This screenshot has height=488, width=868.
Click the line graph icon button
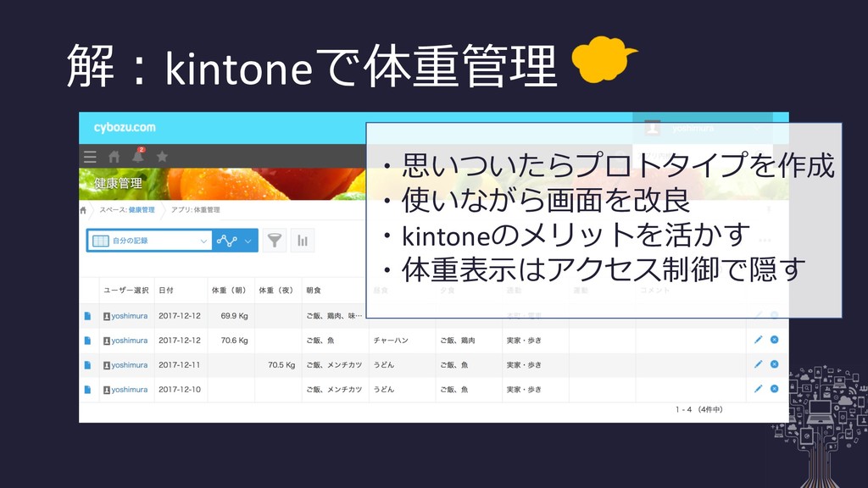(x=226, y=241)
